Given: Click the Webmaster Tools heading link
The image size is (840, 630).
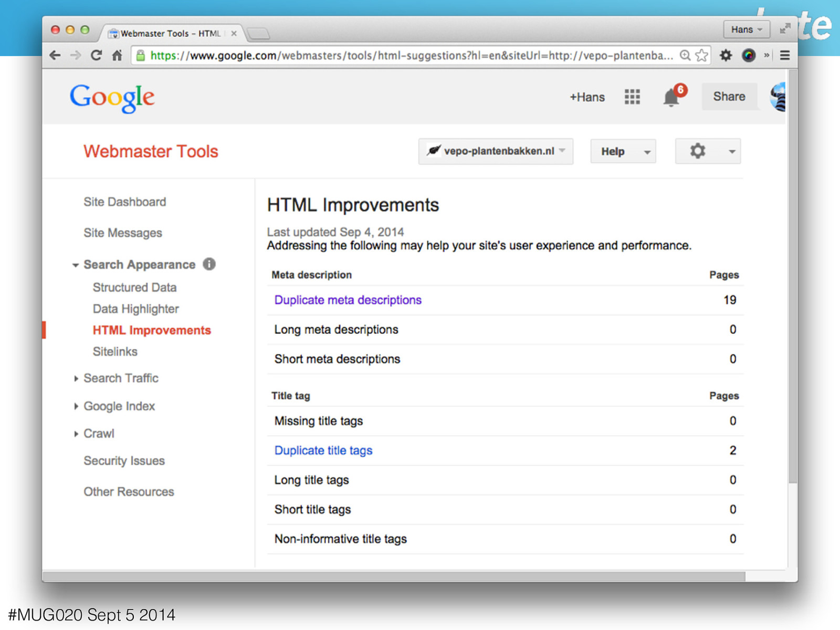Looking at the screenshot, I should [151, 152].
